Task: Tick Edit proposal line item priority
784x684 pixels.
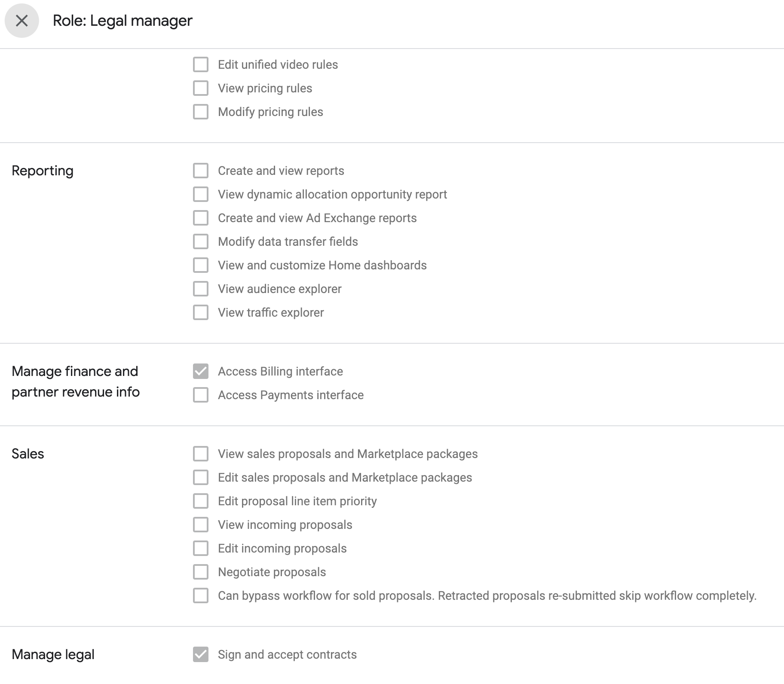Action: click(201, 501)
